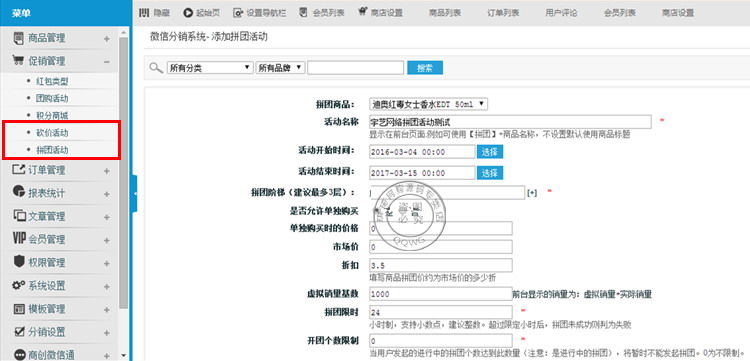Click the 折扣 input field
750x361 pixels.
click(x=441, y=265)
